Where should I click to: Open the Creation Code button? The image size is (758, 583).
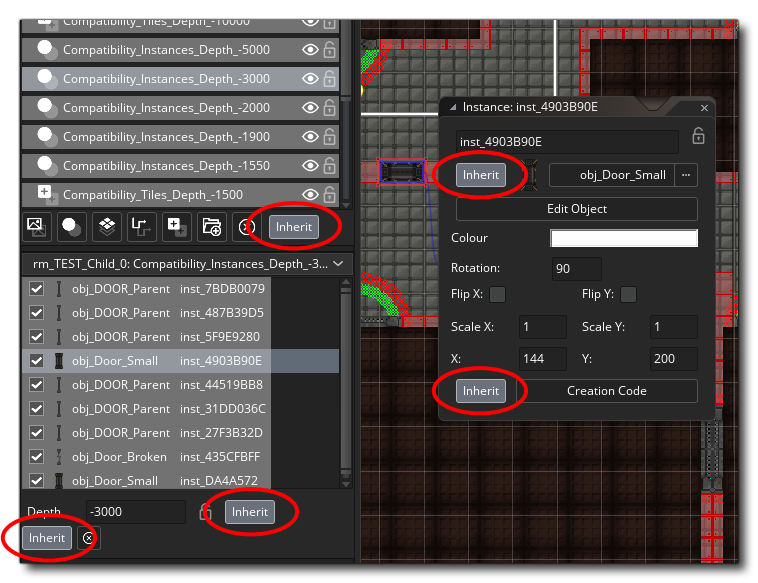point(607,391)
